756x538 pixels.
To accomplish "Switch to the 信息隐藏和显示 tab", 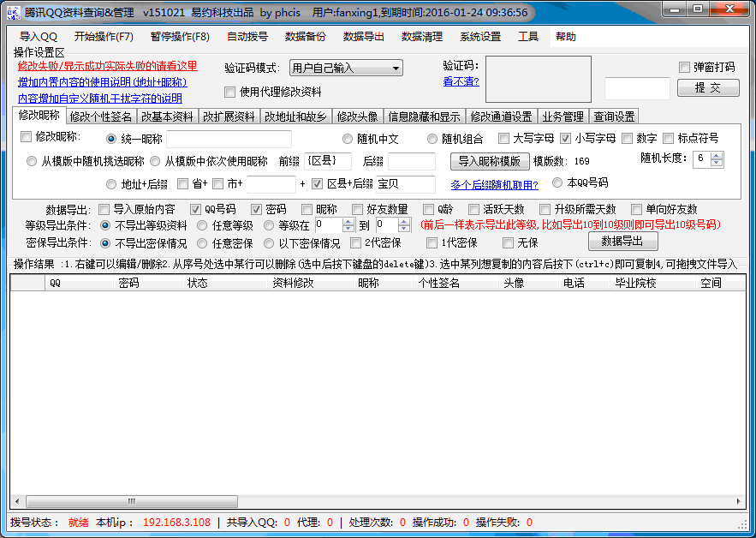I will [425, 117].
